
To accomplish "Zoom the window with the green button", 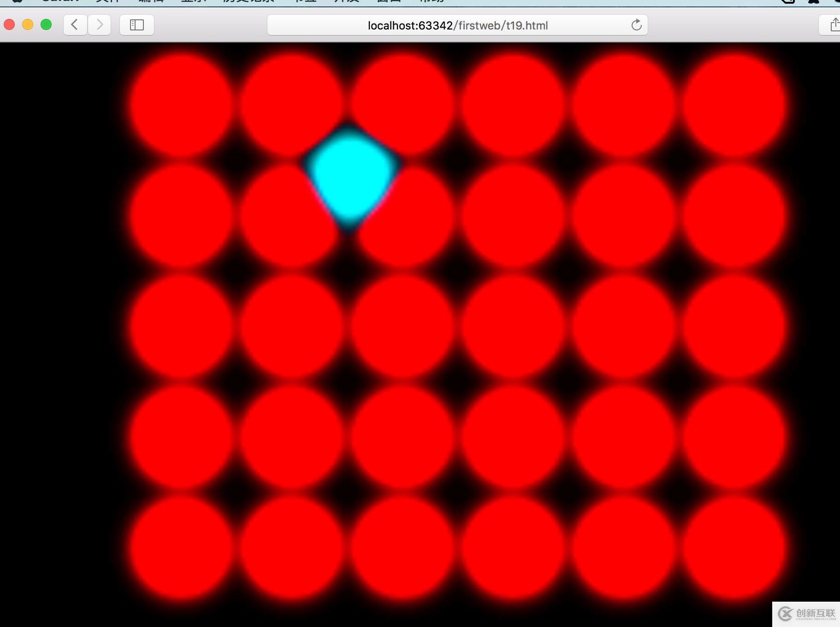I will point(46,24).
